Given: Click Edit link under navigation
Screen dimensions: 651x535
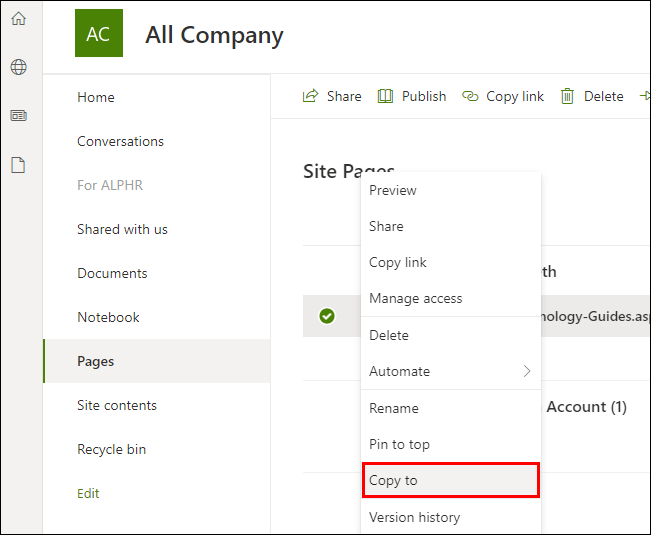Looking at the screenshot, I should click(x=88, y=493).
